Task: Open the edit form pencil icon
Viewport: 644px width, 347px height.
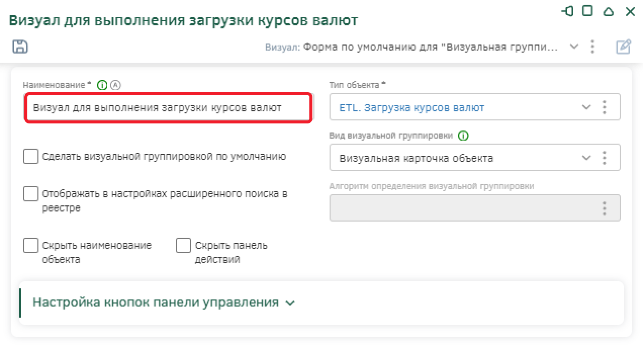Action: pos(623,47)
